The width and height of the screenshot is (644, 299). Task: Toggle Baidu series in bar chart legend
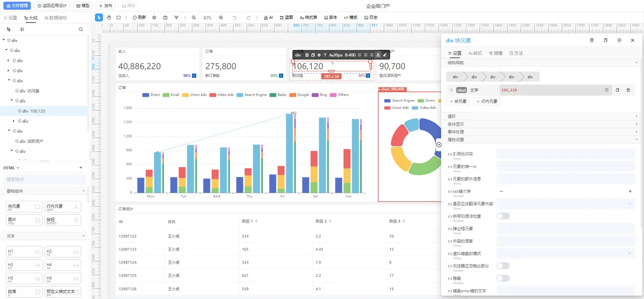(x=278, y=95)
